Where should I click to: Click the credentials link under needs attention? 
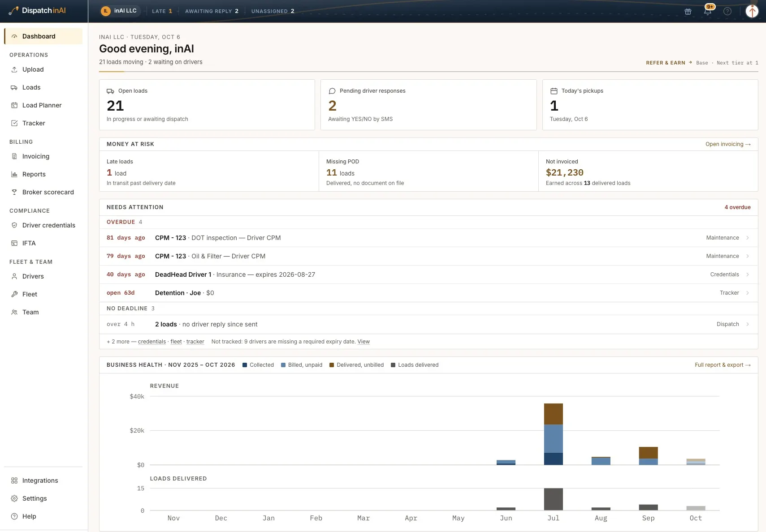152,342
